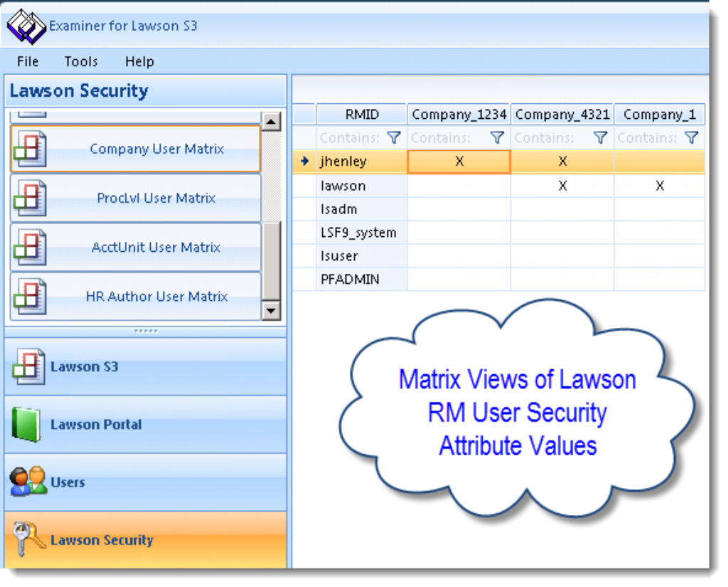Select the jhenley row

tap(498, 162)
